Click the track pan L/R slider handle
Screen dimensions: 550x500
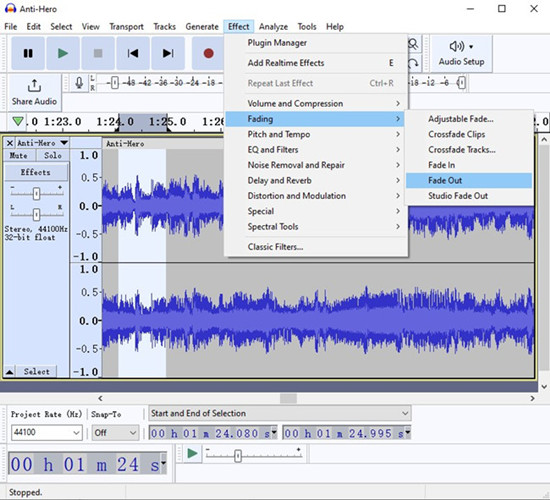(x=36, y=214)
